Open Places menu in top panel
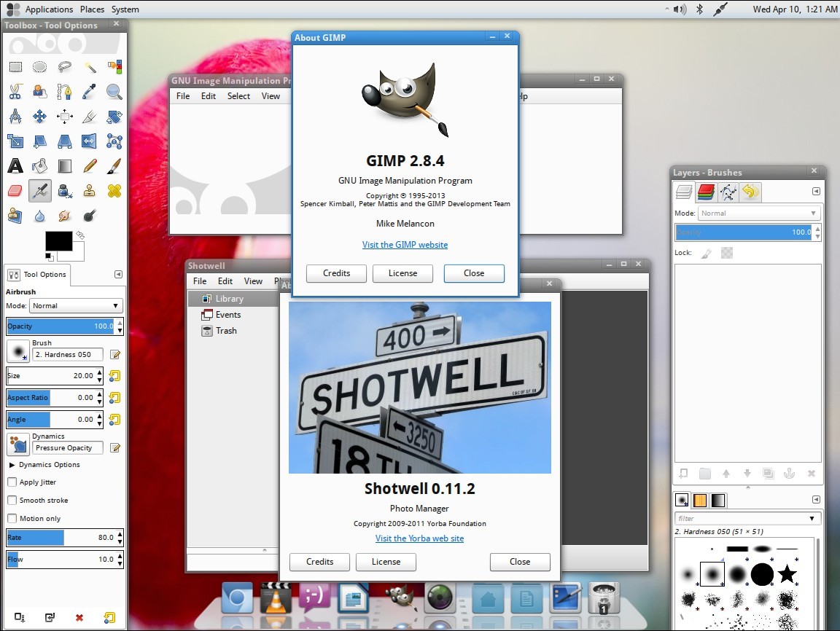 click(92, 9)
